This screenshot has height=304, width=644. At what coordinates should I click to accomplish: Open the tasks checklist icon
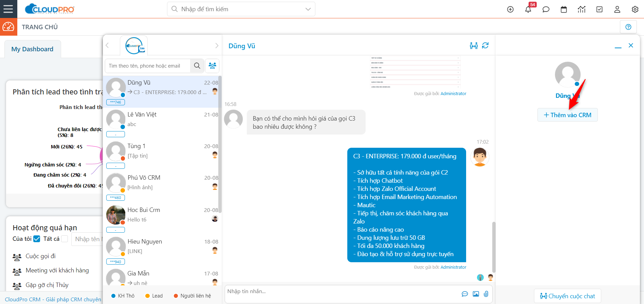(600, 10)
